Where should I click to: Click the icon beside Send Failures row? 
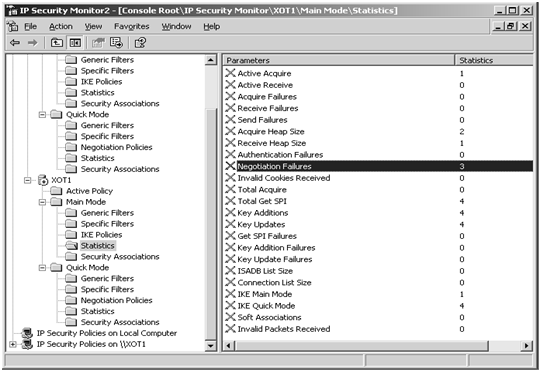230,119
